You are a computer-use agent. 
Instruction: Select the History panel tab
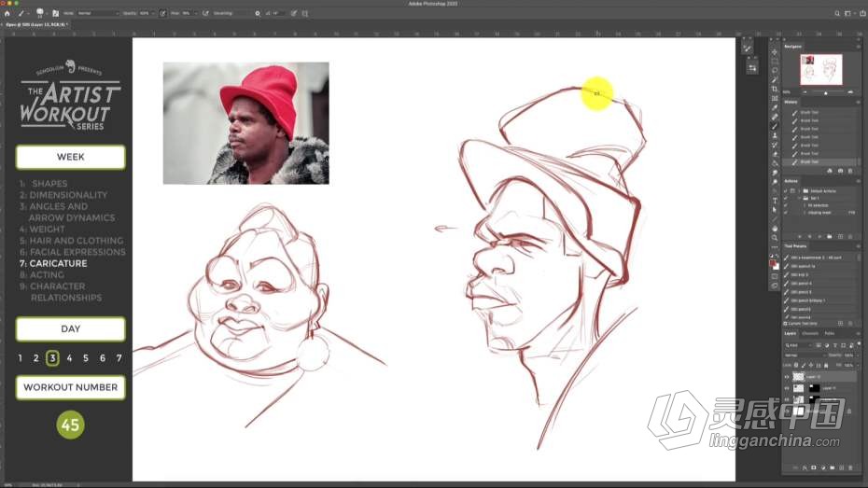tap(791, 103)
